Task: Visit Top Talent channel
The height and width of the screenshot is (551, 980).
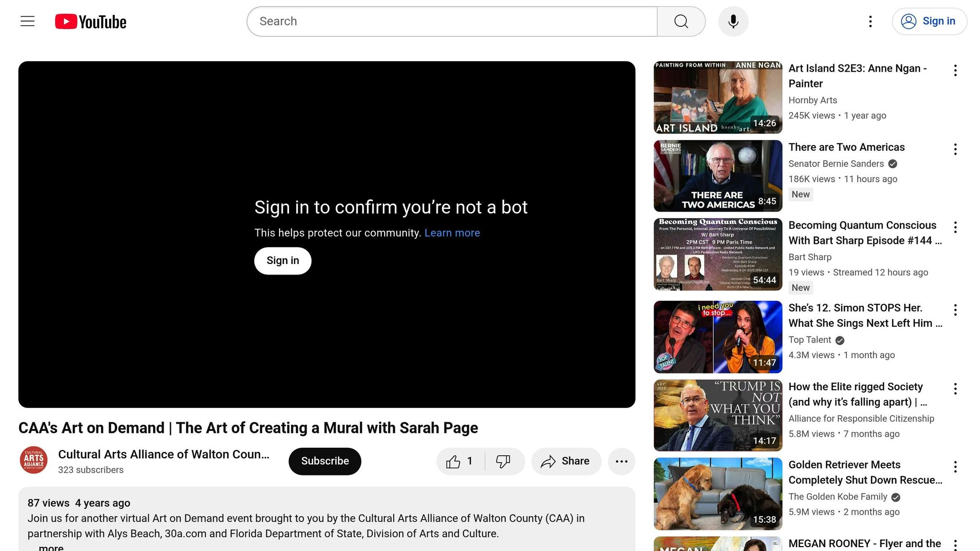Action: (810, 340)
